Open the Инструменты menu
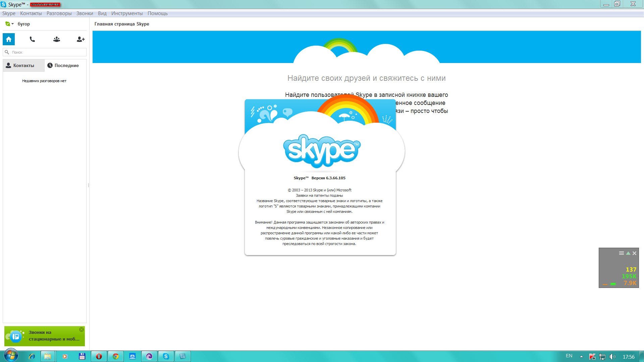 click(x=127, y=13)
